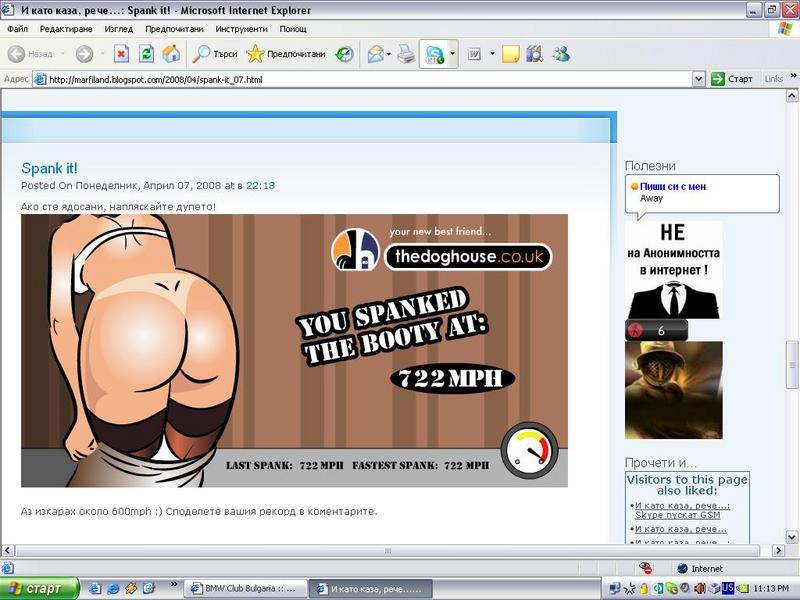Click the US language indicator in tray
This screenshot has width=800, height=600.
click(727, 587)
